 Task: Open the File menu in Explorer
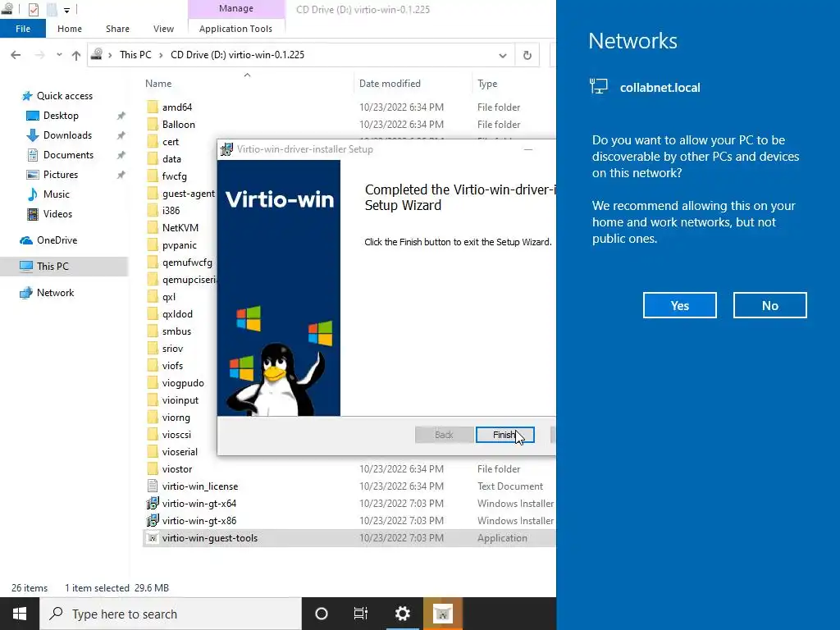coord(22,29)
